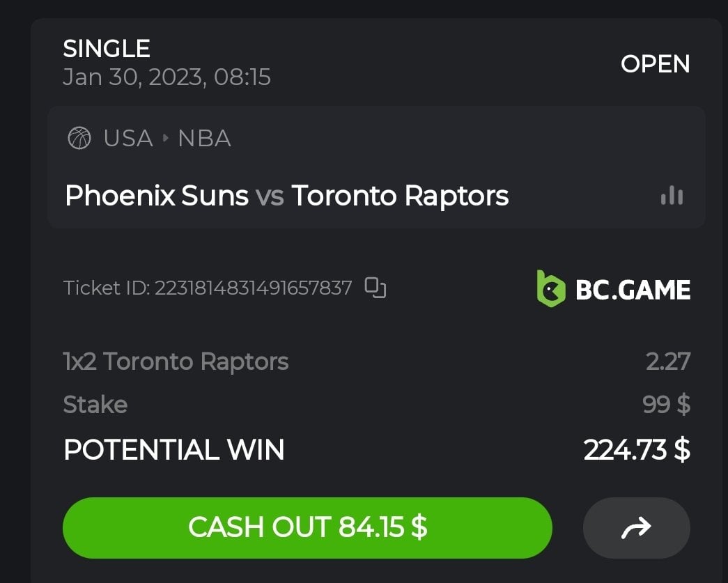Click the 99 $ stake amount
728x583 pixels.
click(x=666, y=404)
